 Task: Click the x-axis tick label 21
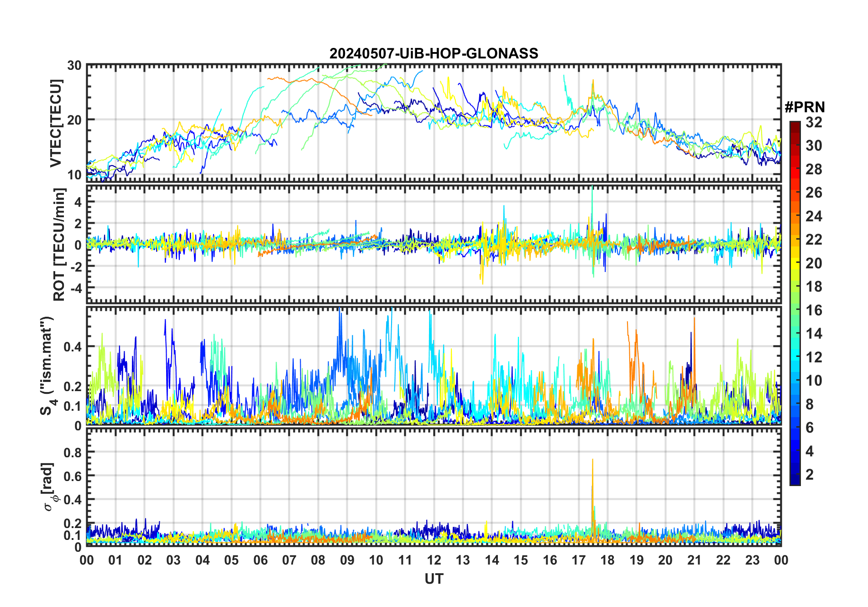click(x=695, y=560)
